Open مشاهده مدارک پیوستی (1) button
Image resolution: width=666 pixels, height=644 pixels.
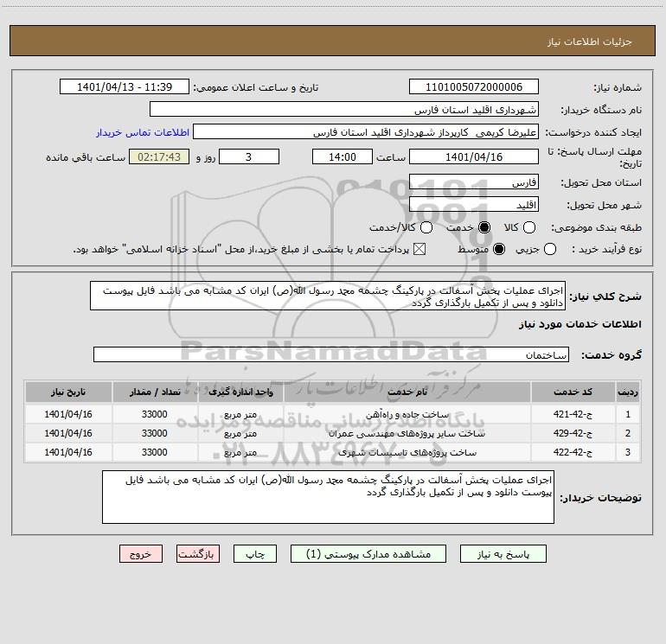[x=368, y=554]
